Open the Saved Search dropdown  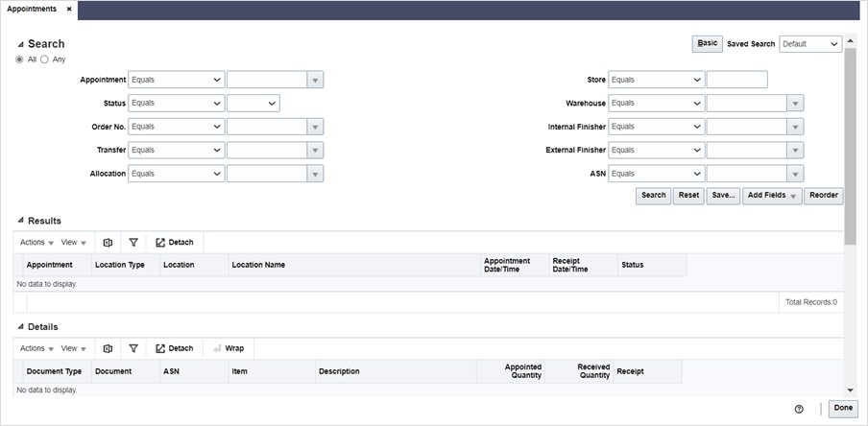(x=810, y=44)
